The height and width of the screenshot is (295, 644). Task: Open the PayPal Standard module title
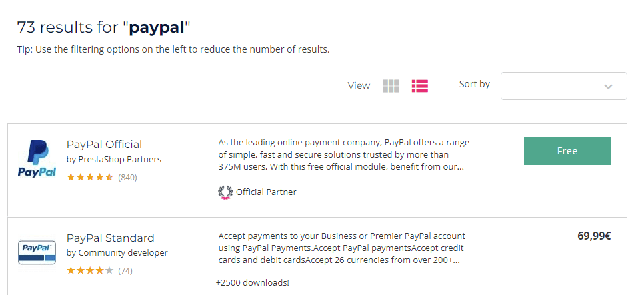click(x=110, y=238)
